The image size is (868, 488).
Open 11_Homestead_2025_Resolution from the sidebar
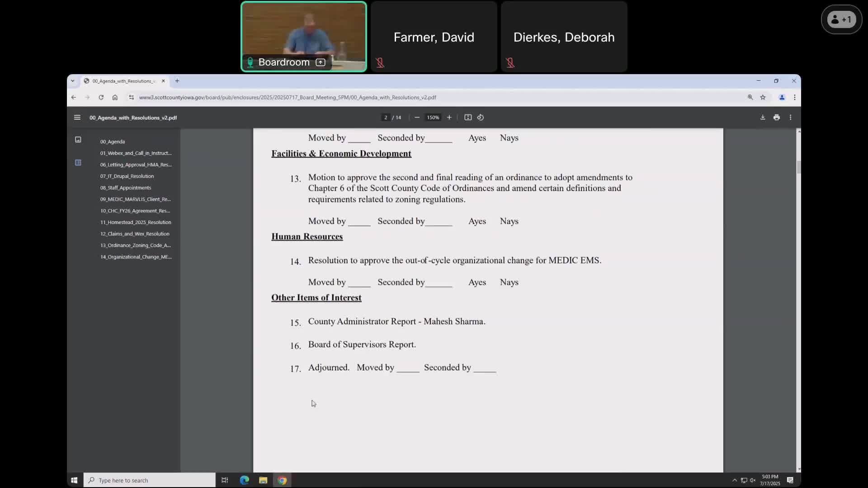click(x=135, y=222)
